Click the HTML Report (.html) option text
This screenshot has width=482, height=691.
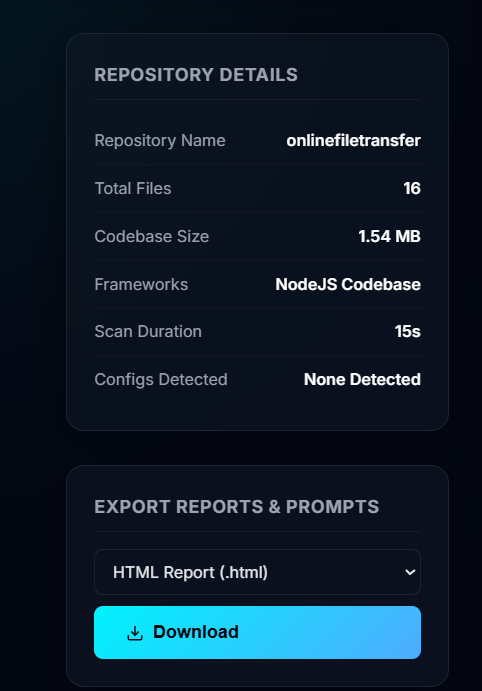click(190, 572)
